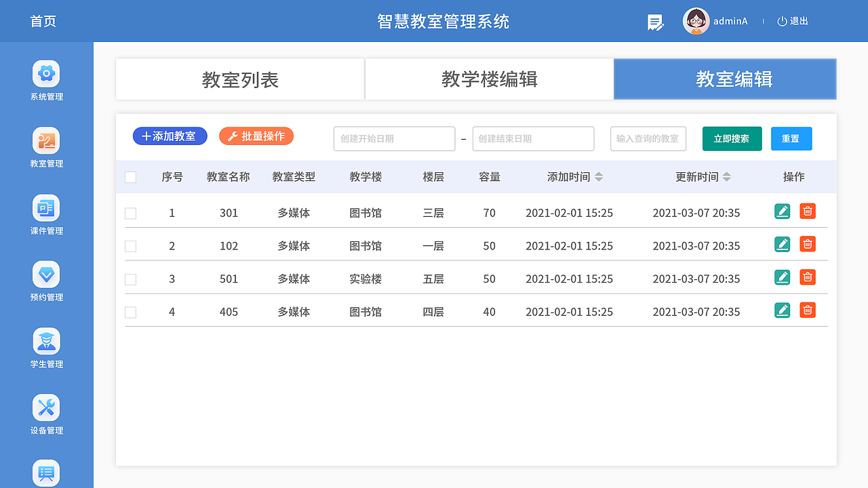The width and height of the screenshot is (868, 488).
Task: Click the 教室名称 column header
Action: click(229, 177)
